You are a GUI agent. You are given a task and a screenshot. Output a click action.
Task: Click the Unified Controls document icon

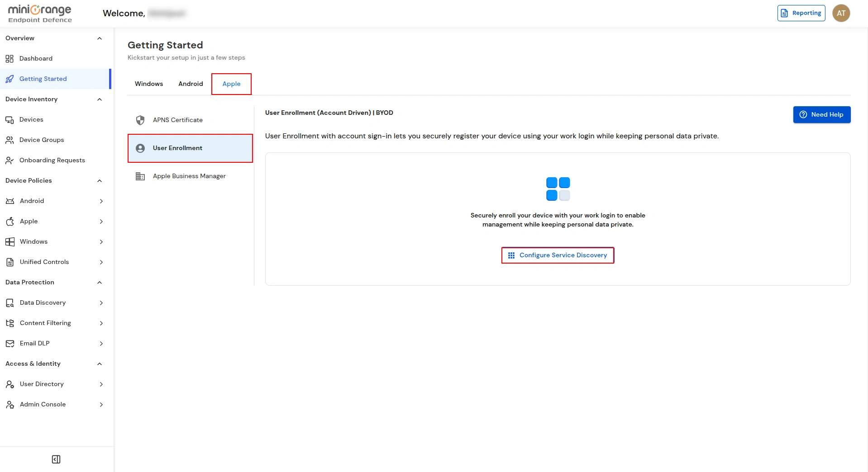point(10,262)
